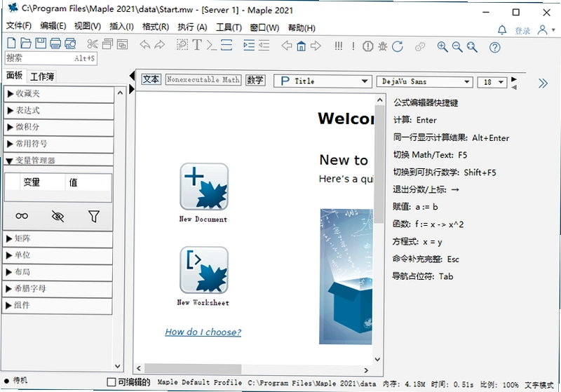Toggle hidden variables crossed-eye icon
Viewport: 561px width, 392px height.
(x=58, y=216)
